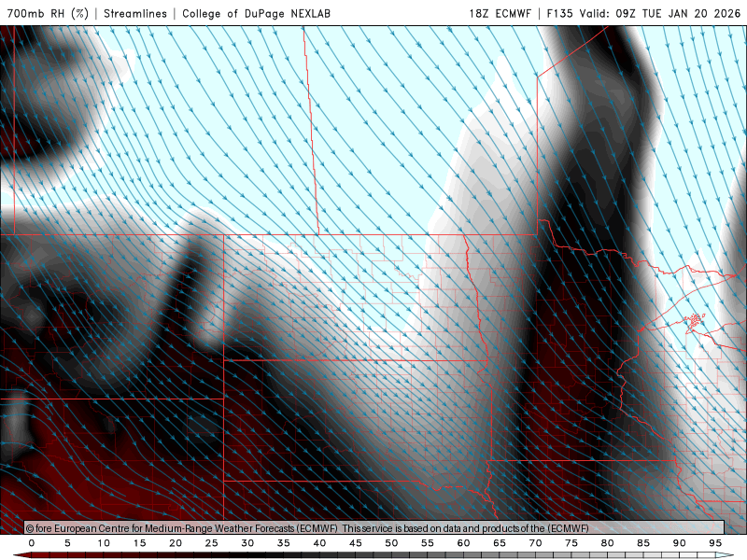This screenshot has width=747, height=560.
Task: Click colorbar label "10"
Action: pyautogui.click(x=104, y=543)
